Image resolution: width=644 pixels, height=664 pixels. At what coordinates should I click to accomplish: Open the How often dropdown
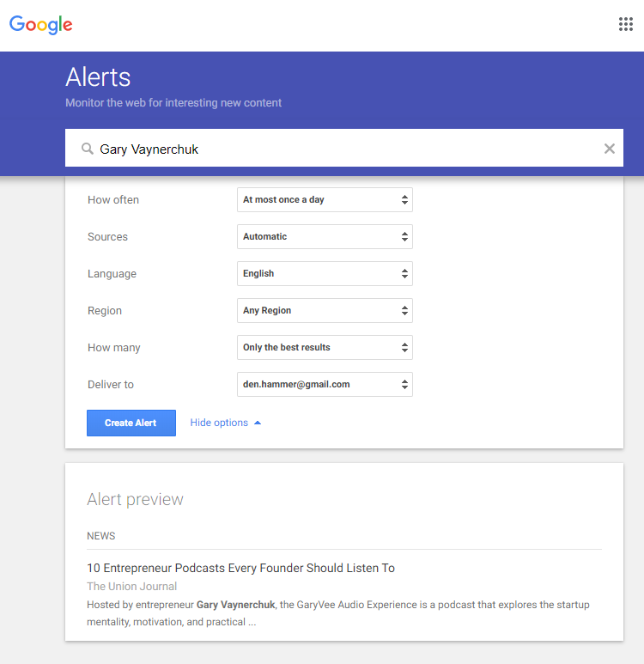325,200
